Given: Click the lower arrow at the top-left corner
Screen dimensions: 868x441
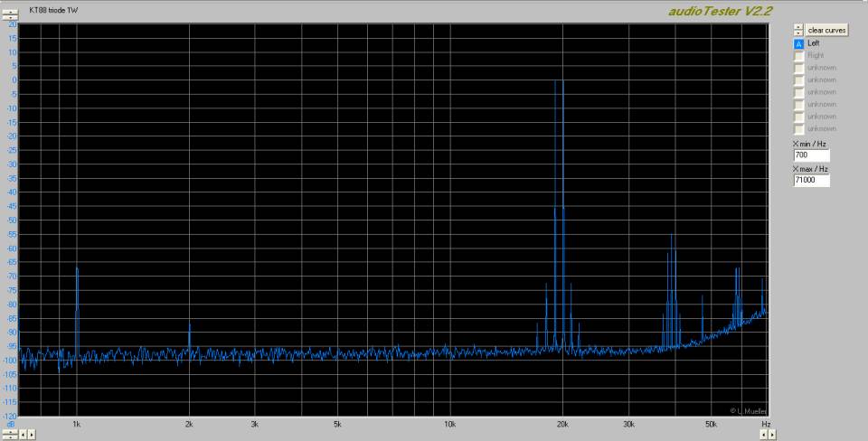Looking at the screenshot, I should [11, 16].
